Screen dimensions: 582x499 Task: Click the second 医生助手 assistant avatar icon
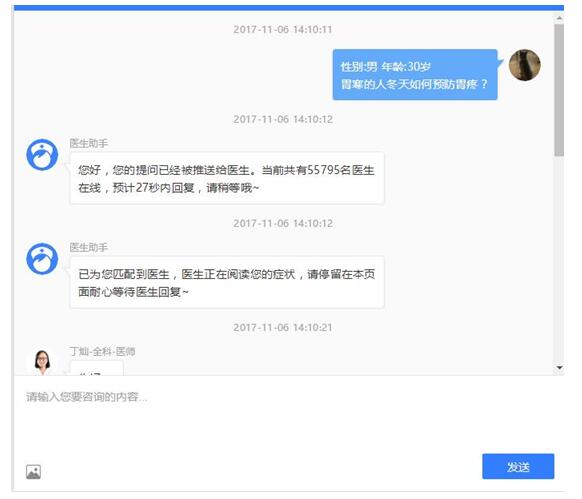click(x=42, y=259)
